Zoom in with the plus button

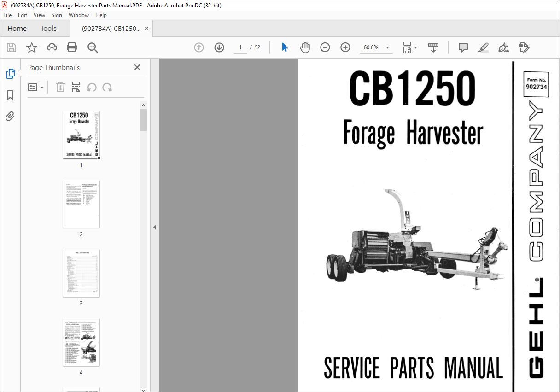click(x=345, y=47)
